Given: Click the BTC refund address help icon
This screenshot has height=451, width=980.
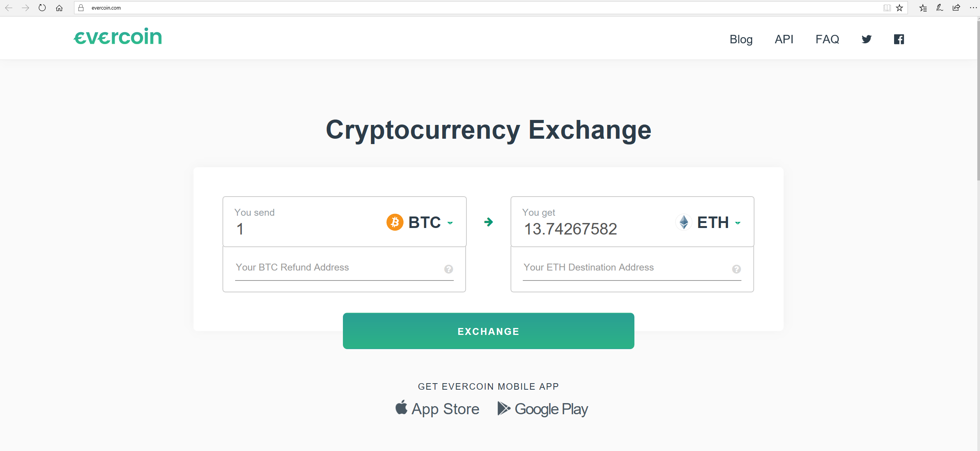Looking at the screenshot, I should point(448,269).
